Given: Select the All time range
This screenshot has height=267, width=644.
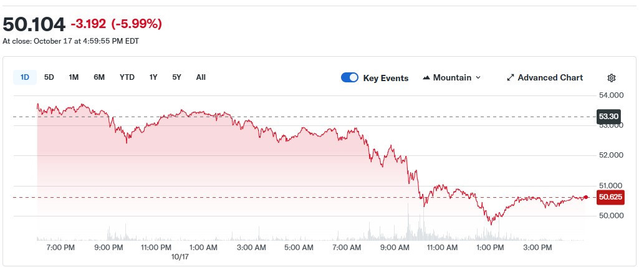Looking at the screenshot, I should (201, 77).
